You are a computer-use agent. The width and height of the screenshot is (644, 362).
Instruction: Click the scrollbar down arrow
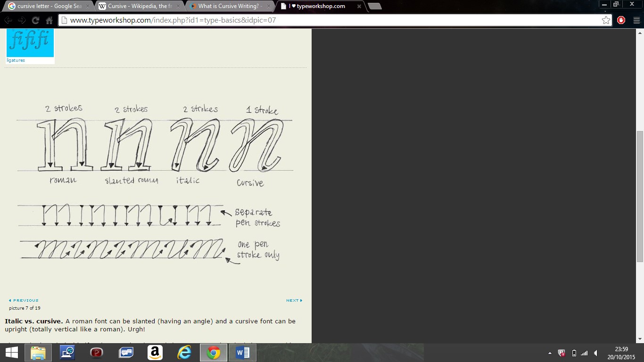pos(640,339)
